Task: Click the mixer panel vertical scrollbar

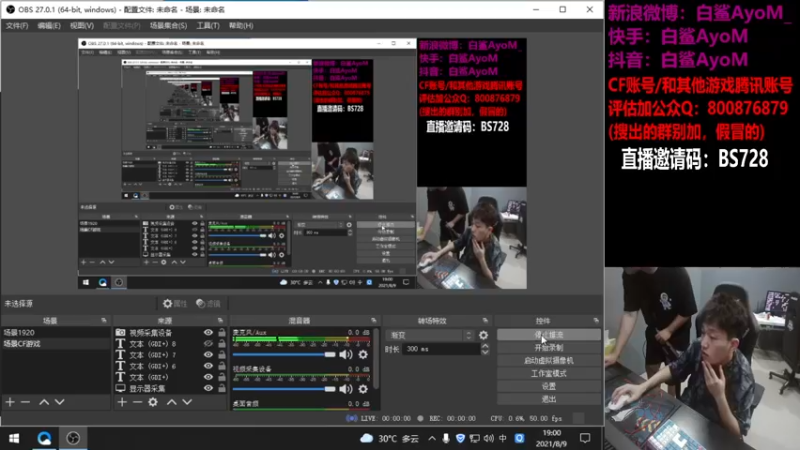Action: (x=377, y=357)
